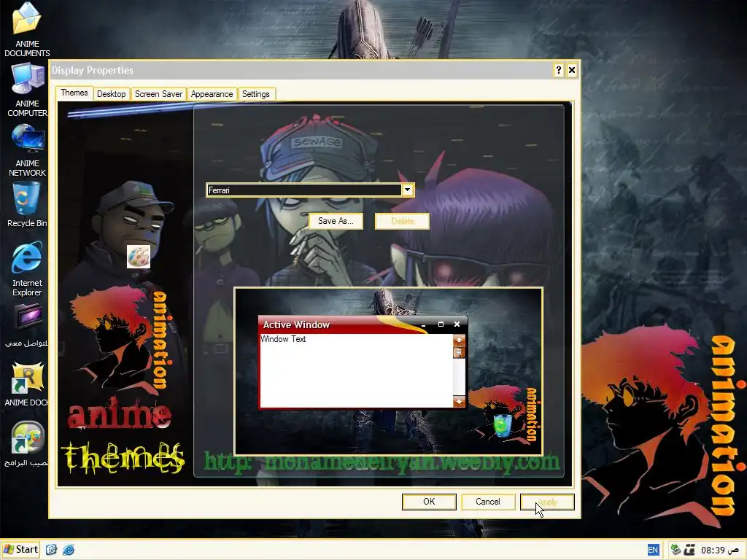Click the Save As... button

coord(336,221)
